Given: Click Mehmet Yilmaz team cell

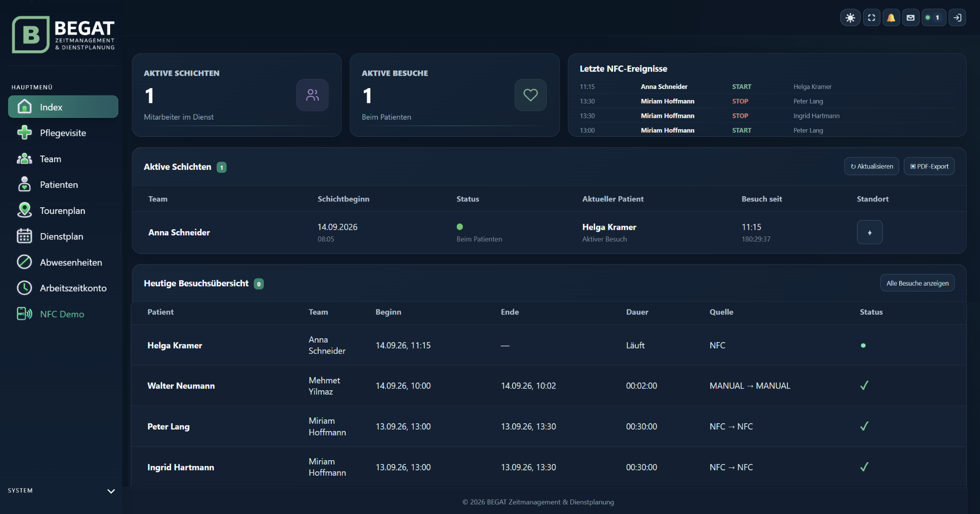Looking at the screenshot, I should pos(324,386).
